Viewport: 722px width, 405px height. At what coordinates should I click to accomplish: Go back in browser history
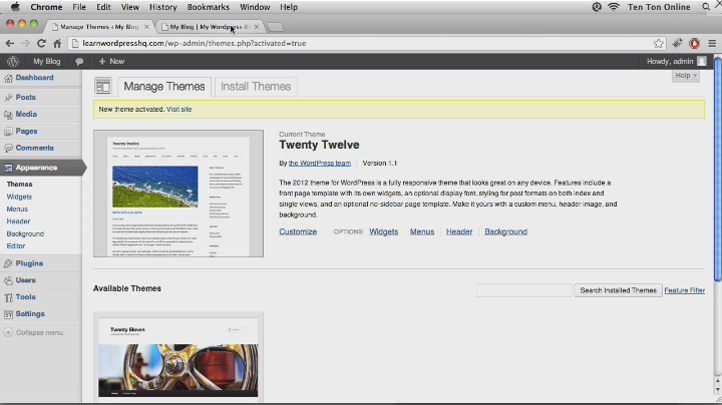(x=10, y=43)
